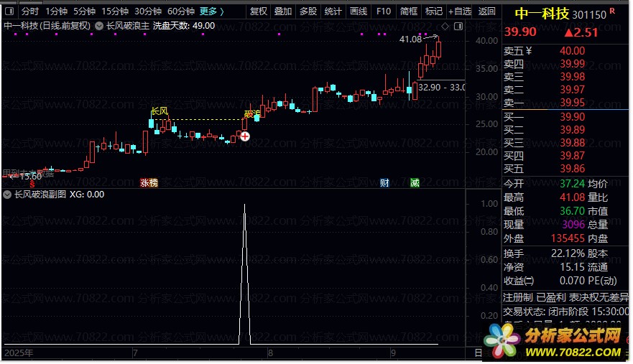Click the 日 period label at chart bottom right
Viewport: 633px width, 364px height.
(479, 353)
